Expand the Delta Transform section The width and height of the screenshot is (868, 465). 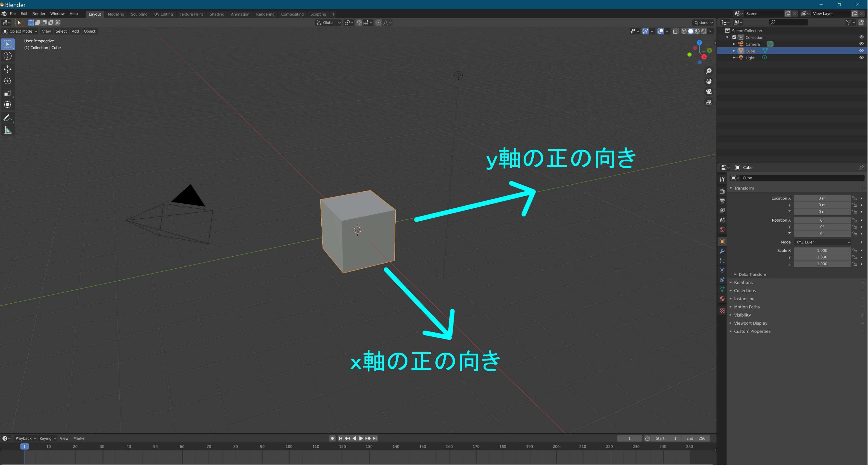pos(753,274)
